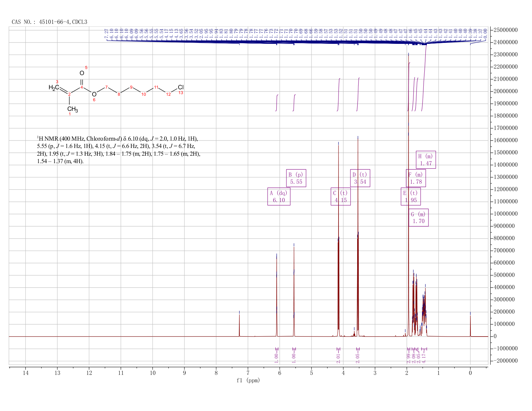Click the integral value 1.00 under 6.10 peak

[x=277, y=358]
